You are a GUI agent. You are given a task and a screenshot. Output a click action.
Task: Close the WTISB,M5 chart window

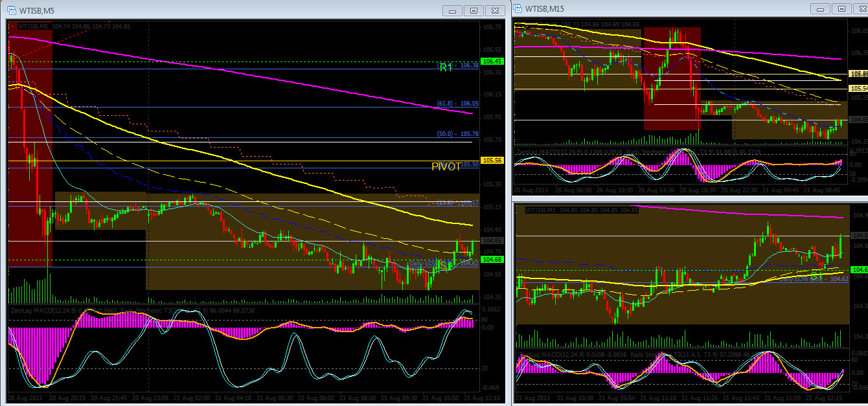point(495,10)
